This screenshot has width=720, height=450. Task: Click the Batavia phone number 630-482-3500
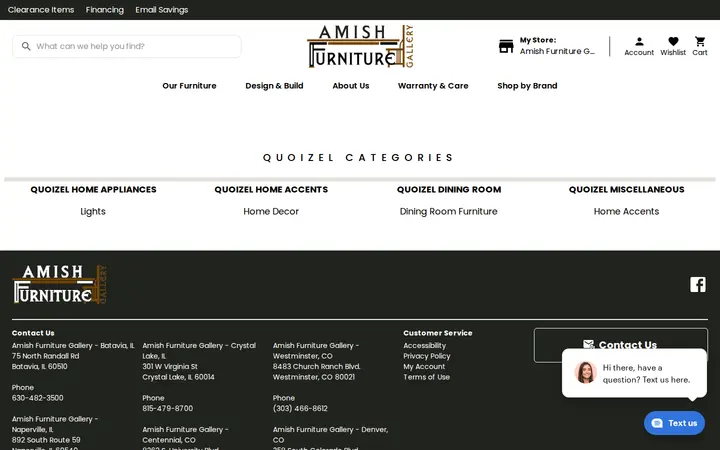[x=38, y=398]
